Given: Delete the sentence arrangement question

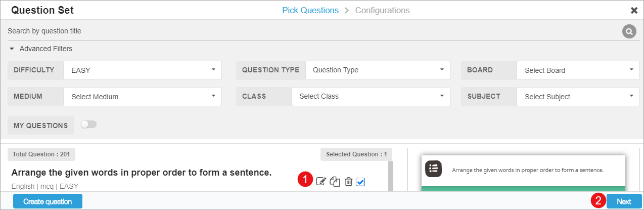Looking at the screenshot, I should click(x=348, y=181).
